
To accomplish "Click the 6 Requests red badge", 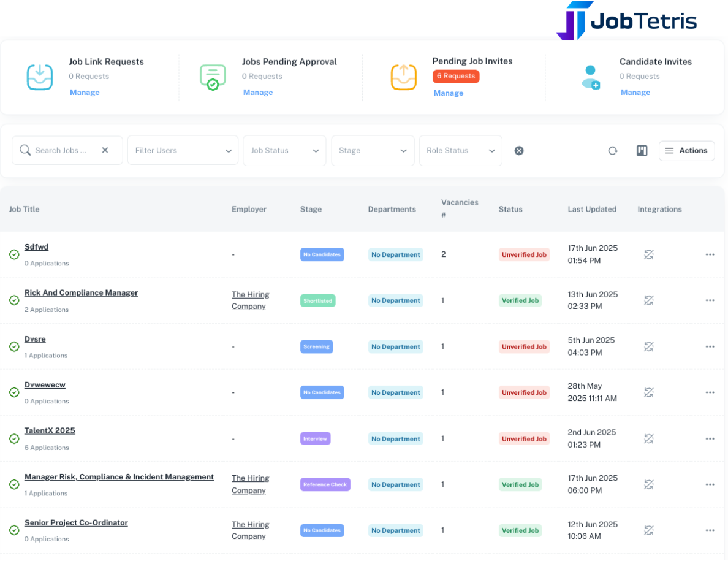I will [456, 76].
